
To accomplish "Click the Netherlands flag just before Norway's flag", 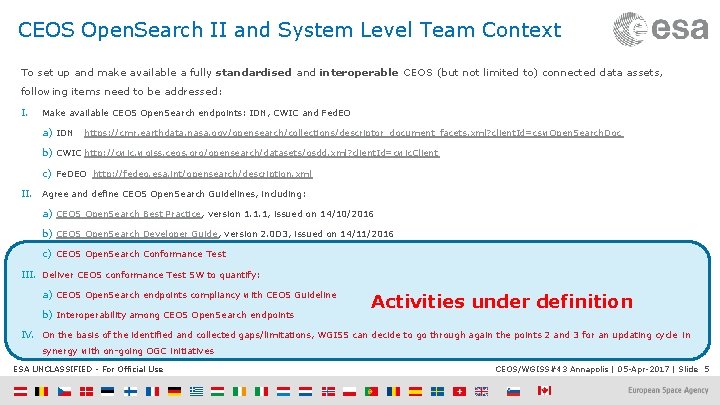I will [305, 391].
